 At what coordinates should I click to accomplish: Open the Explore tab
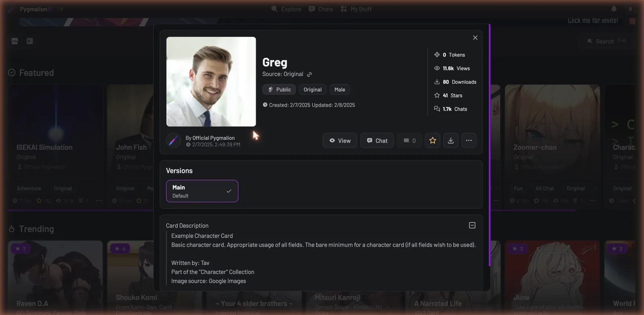(x=286, y=9)
